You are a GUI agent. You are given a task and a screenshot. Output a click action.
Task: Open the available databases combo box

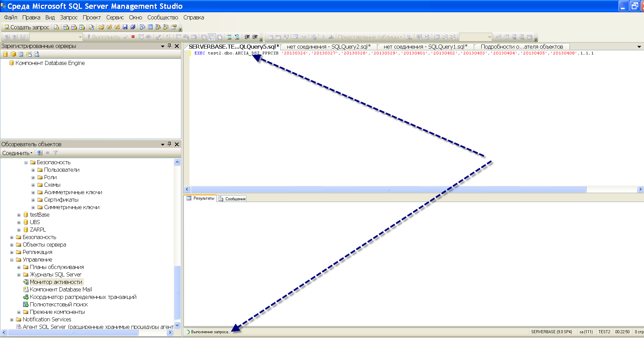click(x=56, y=37)
